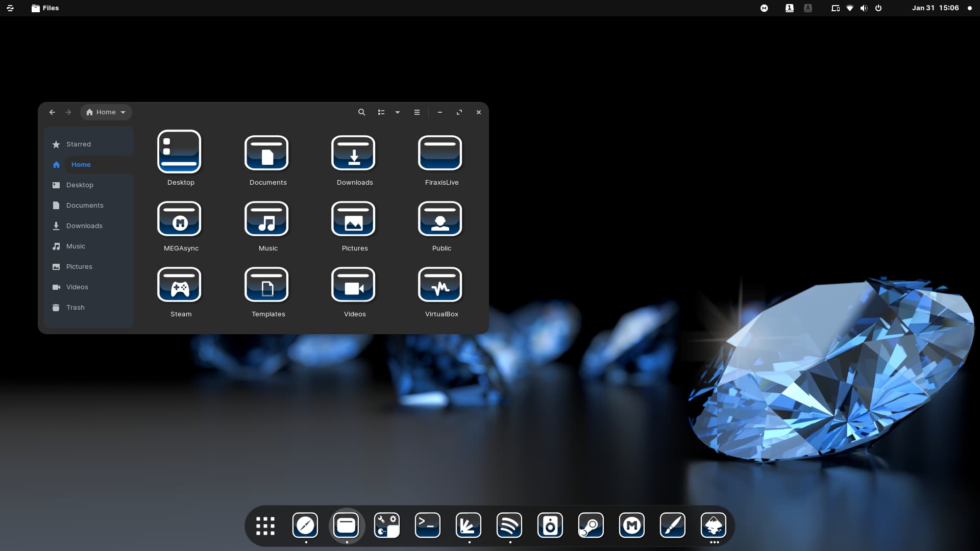Open the Videos folder icon in the file grid

[353, 284]
